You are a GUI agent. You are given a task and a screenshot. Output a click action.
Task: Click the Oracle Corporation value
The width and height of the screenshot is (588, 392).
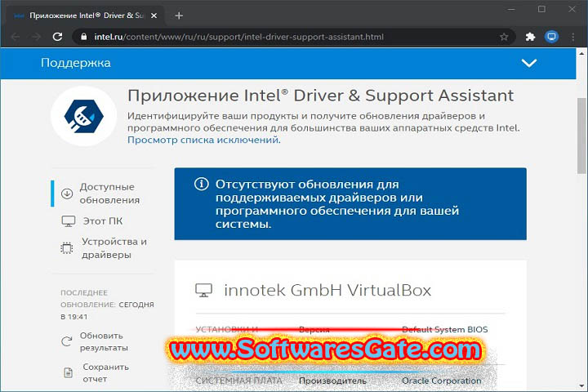pos(441,381)
